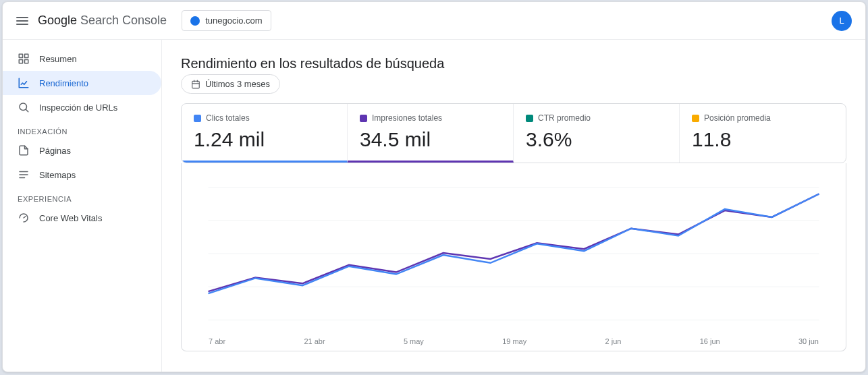Open the Rendimiento section

click(x=82, y=83)
